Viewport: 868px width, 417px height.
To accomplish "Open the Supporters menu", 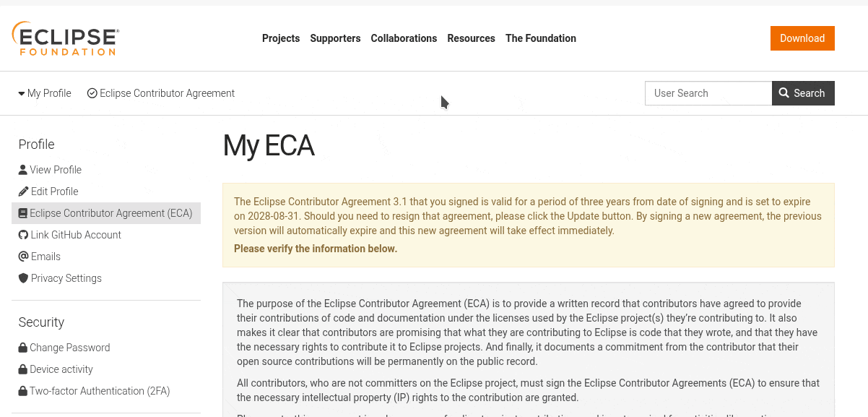I will [x=335, y=38].
